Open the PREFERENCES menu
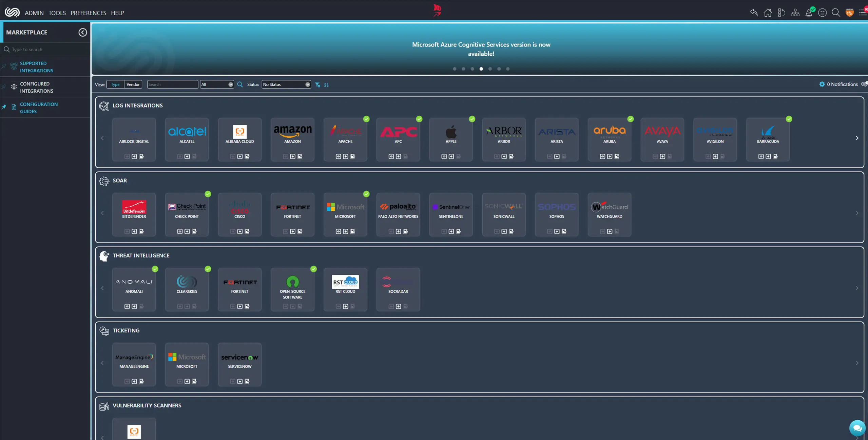This screenshot has height=440, width=868. [x=88, y=13]
